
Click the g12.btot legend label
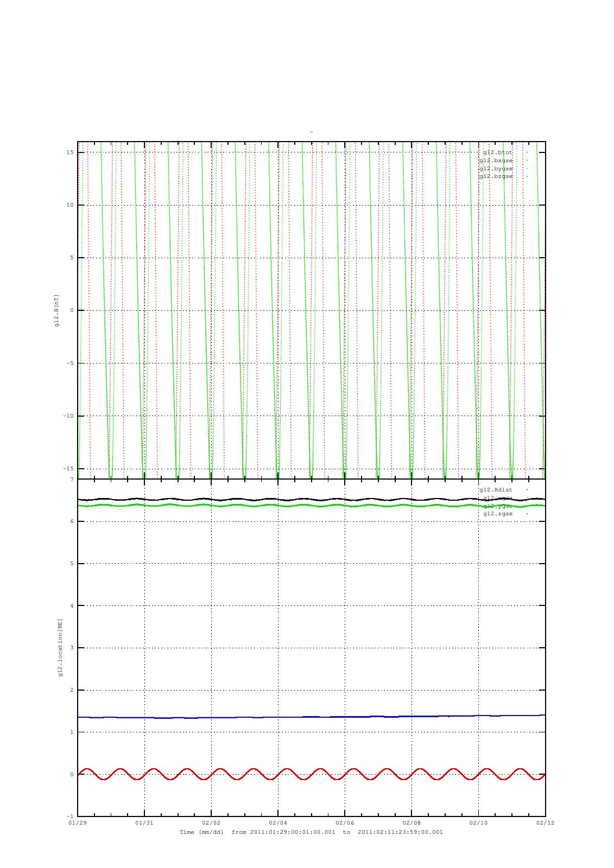[x=498, y=152]
